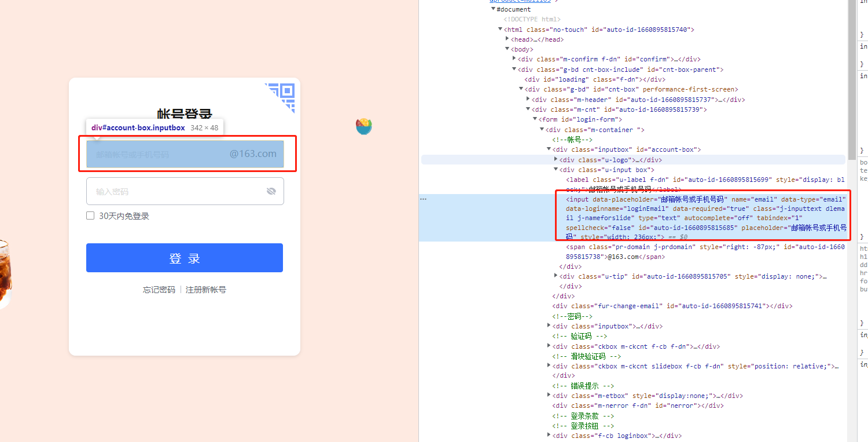
Task: Collapse the form id="login-form" node
Action: pyautogui.click(x=535, y=119)
